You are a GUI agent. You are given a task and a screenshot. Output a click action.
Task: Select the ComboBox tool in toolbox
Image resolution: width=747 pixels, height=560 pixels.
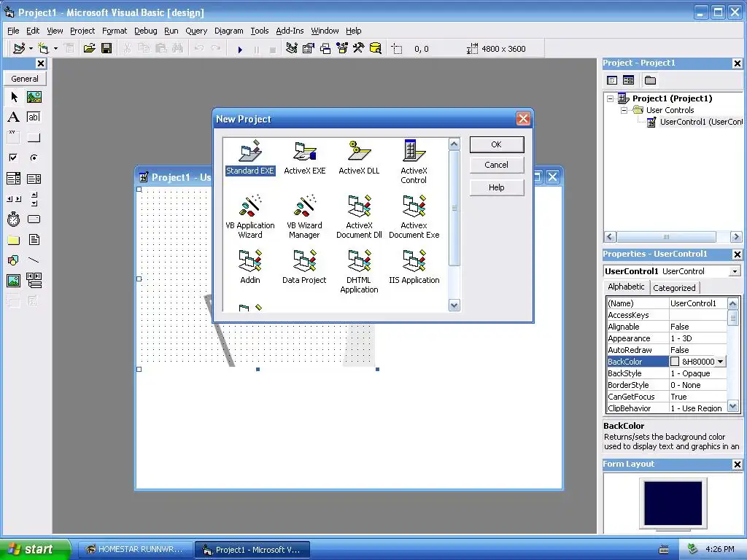click(14, 179)
